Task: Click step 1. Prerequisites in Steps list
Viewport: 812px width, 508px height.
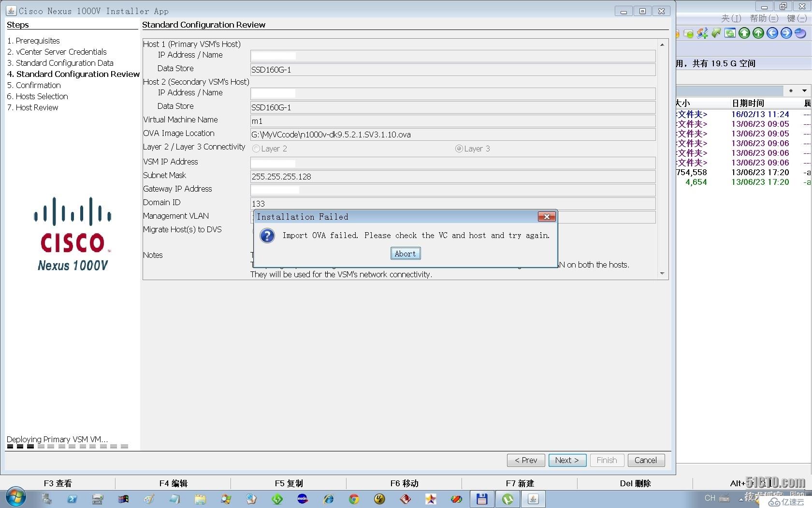Action: click(33, 41)
